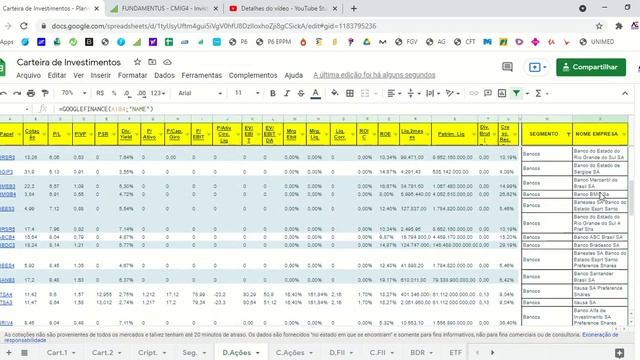This screenshot has height=360, width=640.
Task: Open the Dados menu
Action: pos(164,76)
